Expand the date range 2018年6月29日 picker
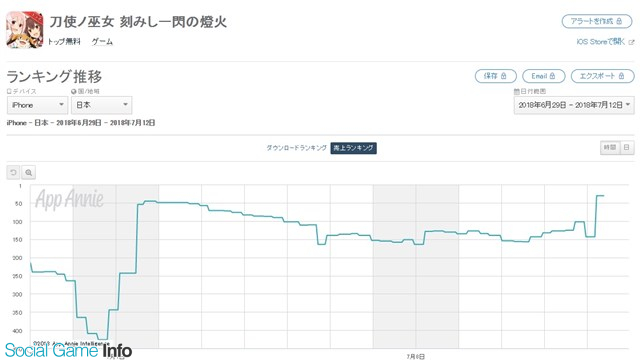 tap(574, 105)
